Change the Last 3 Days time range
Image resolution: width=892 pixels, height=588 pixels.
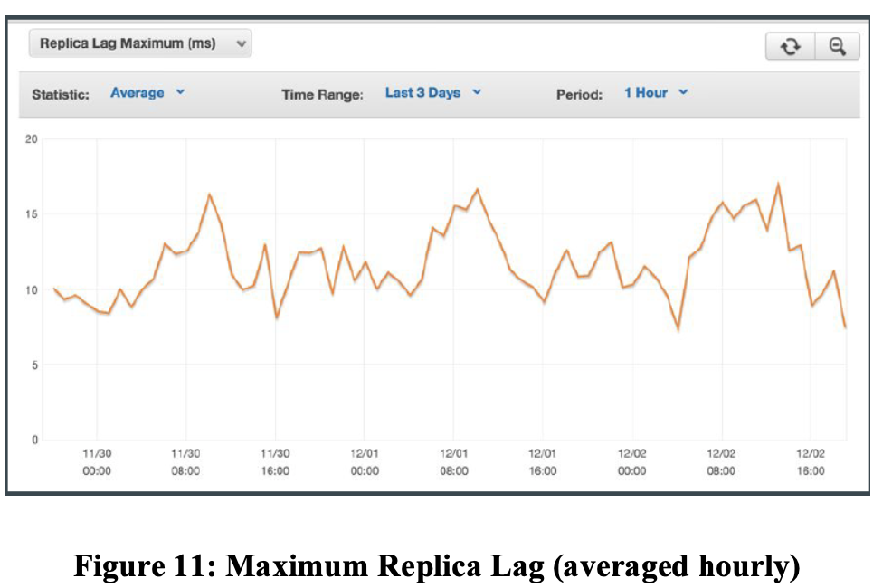(433, 92)
